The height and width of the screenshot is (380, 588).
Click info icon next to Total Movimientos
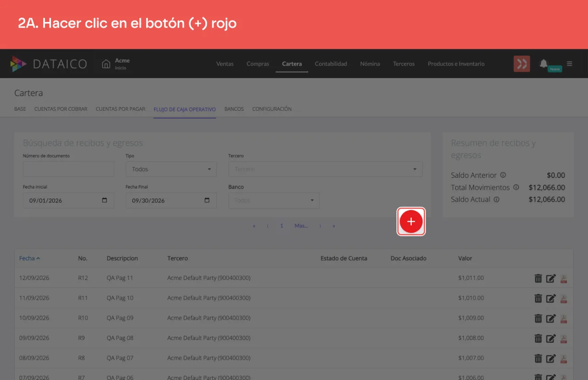click(x=516, y=187)
